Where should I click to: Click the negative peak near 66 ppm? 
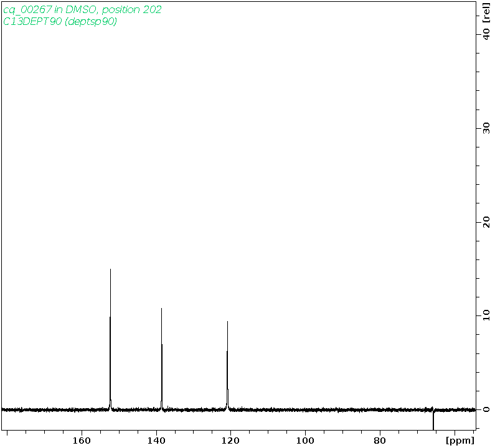click(433, 419)
